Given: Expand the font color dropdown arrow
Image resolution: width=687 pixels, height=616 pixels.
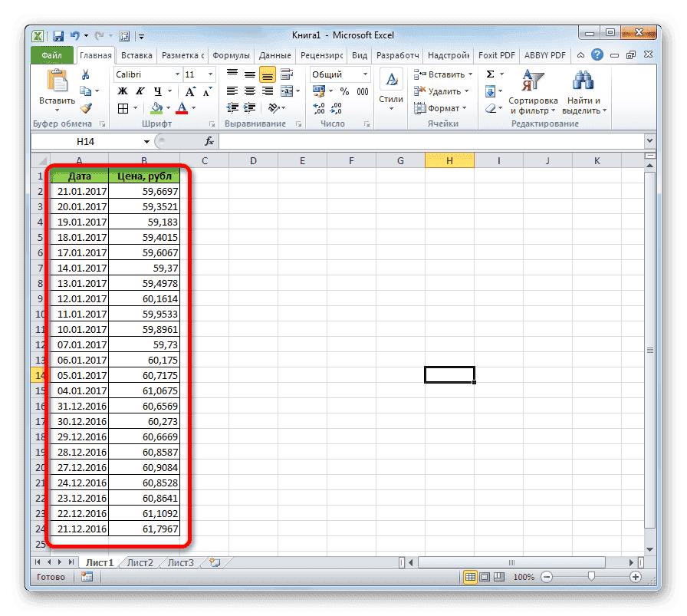Looking at the screenshot, I should (192, 109).
